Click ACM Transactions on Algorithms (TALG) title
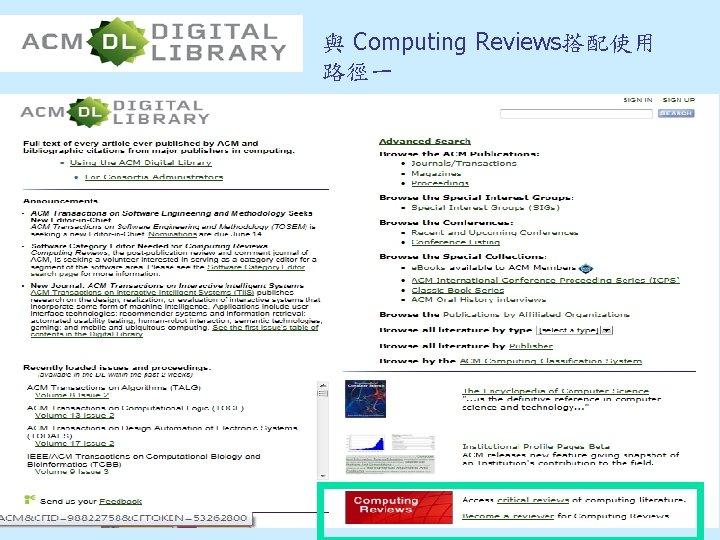Viewport: 720px width, 540px height. (114, 388)
